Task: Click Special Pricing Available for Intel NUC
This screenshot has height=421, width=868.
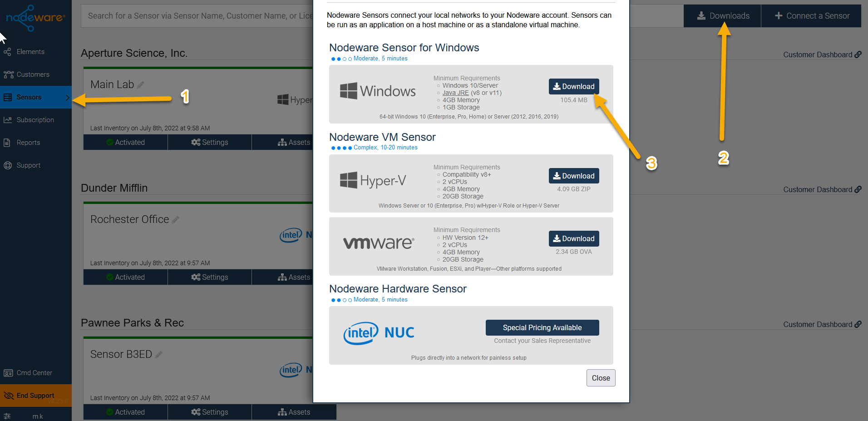Action: coord(542,327)
